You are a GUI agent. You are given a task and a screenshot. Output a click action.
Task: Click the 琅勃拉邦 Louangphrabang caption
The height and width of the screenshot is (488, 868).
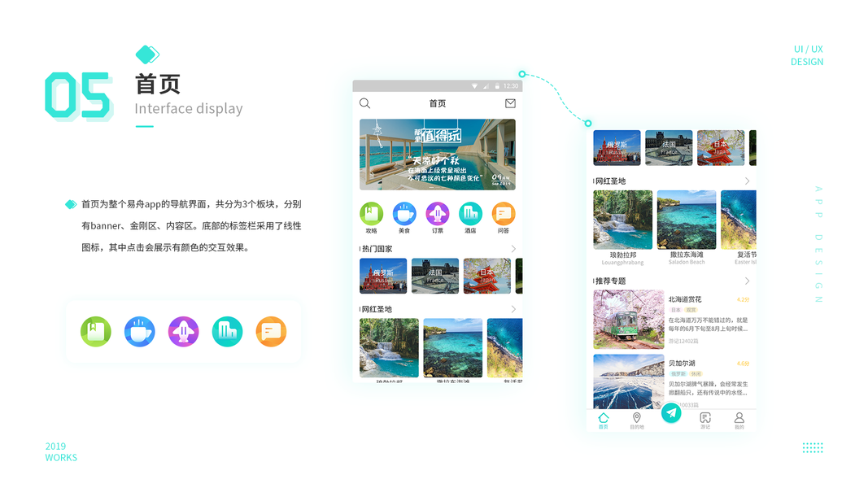pos(623,259)
